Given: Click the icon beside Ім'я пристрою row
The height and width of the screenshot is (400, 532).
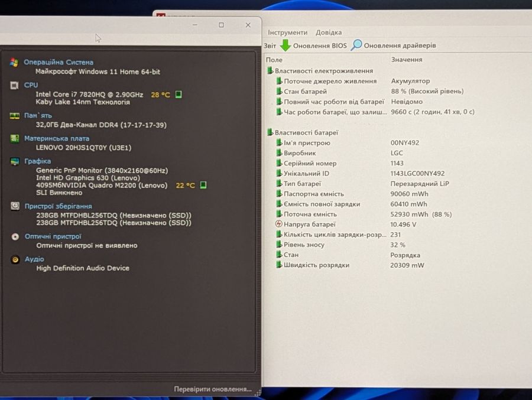Looking at the screenshot, I should click(279, 142).
